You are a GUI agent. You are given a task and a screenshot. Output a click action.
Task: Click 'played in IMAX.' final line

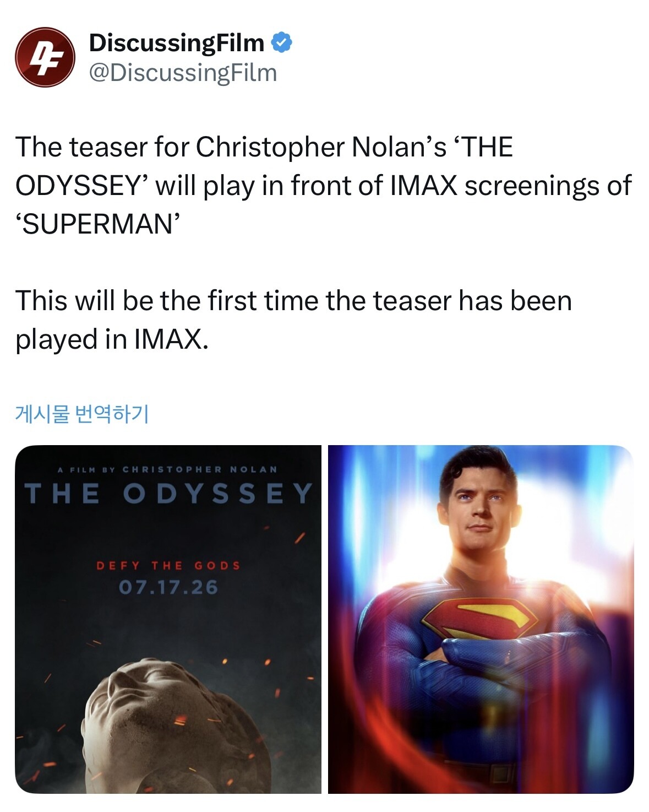[112, 339]
